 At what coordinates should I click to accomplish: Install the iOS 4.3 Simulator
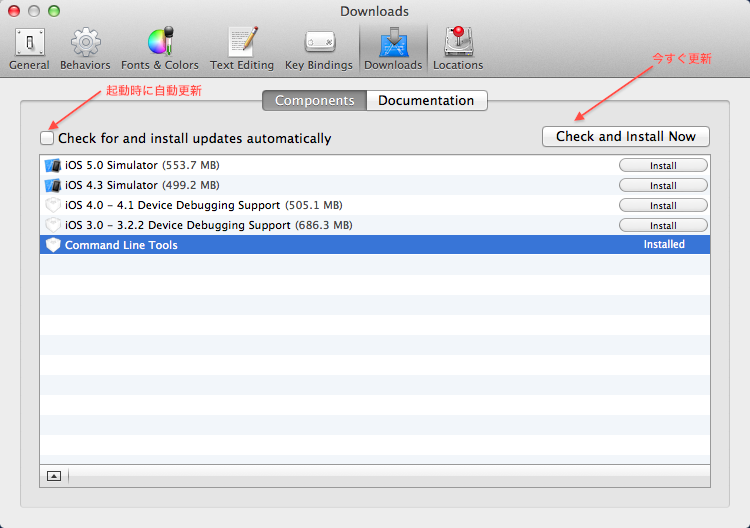(663, 186)
